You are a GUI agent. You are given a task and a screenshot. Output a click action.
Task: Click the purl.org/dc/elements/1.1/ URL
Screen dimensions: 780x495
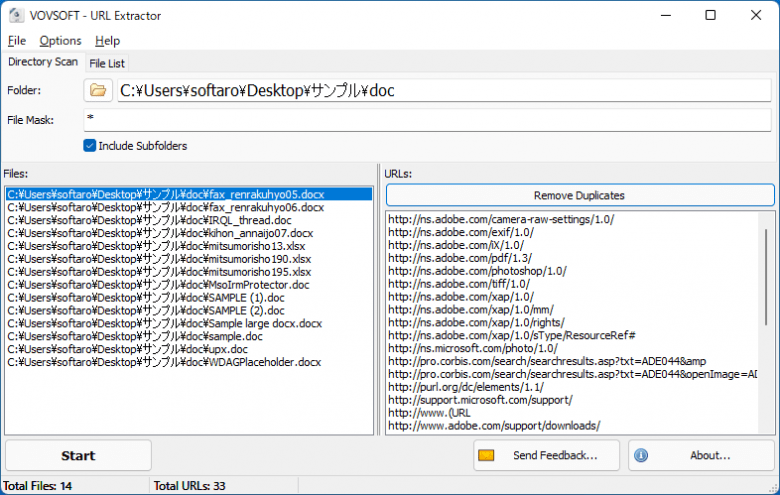[x=466, y=387]
